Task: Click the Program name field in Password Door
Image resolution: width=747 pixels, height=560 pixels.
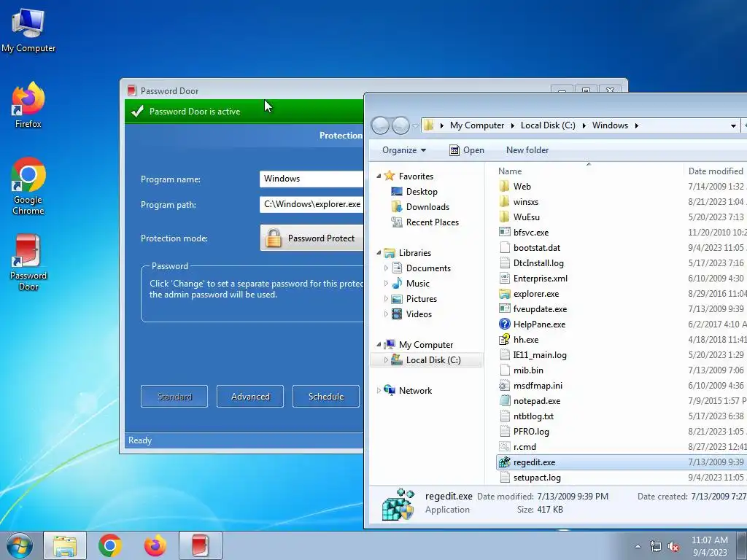Action: click(x=311, y=179)
